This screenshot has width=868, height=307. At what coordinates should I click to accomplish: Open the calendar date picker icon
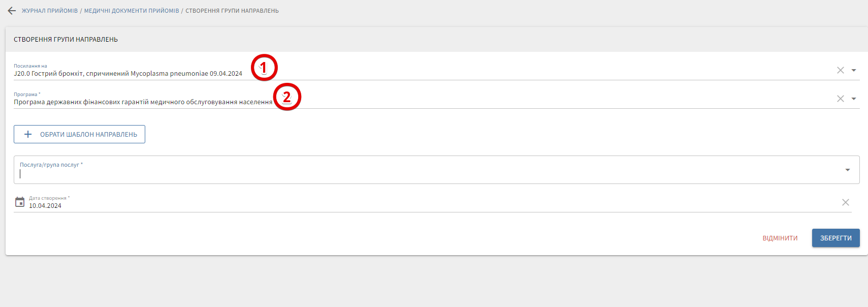(x=20, y=202)
